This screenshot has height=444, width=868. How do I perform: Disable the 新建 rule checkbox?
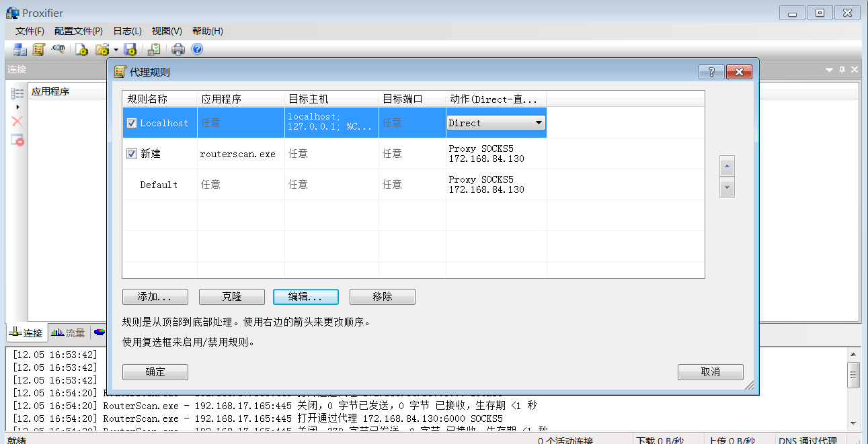pyautogui.click(x=132, y=154)
